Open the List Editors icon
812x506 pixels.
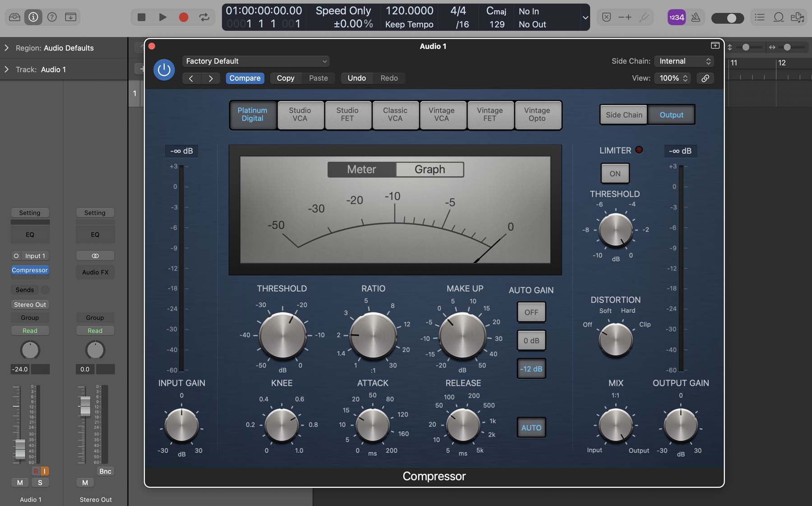(760, 17)
